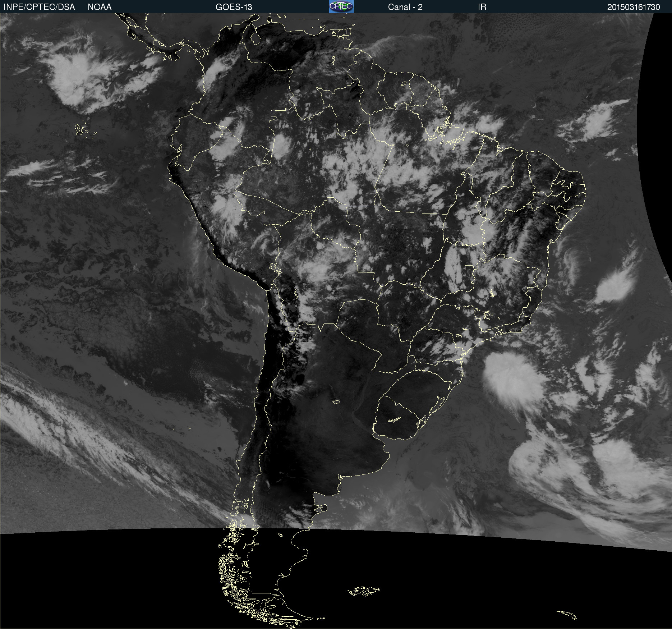Screen dimensions: 672x629
Task: Click the 'GOES-13' satellite label
Action: pyautogui.click(x=234, y=7)
